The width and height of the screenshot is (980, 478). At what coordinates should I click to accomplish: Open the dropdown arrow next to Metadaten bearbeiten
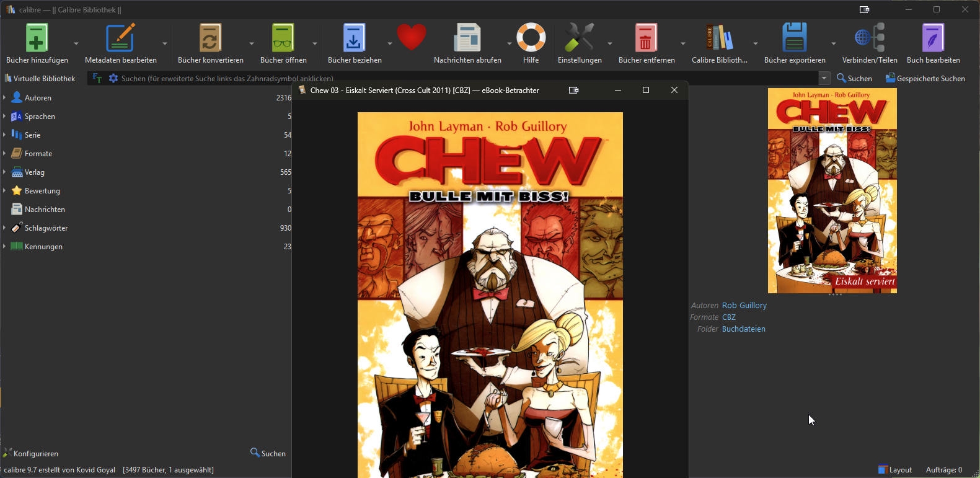pos(165,43)
